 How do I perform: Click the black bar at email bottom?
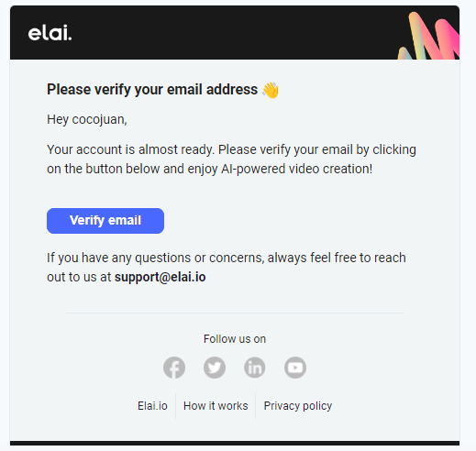coord(235,443)
